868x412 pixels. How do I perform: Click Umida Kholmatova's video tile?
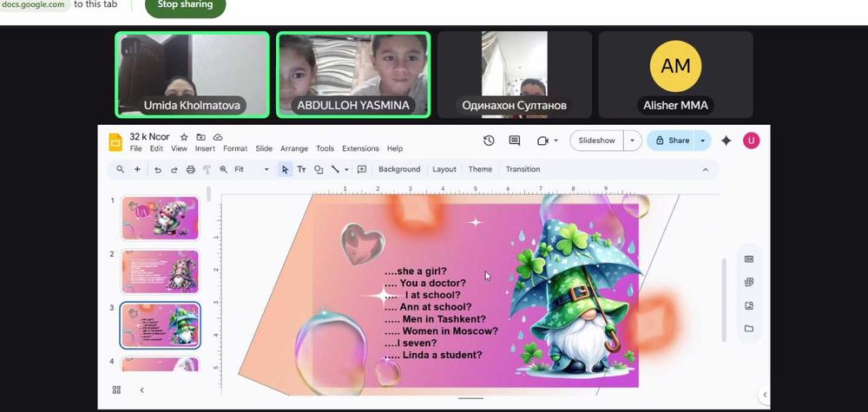tap(192, 75)
